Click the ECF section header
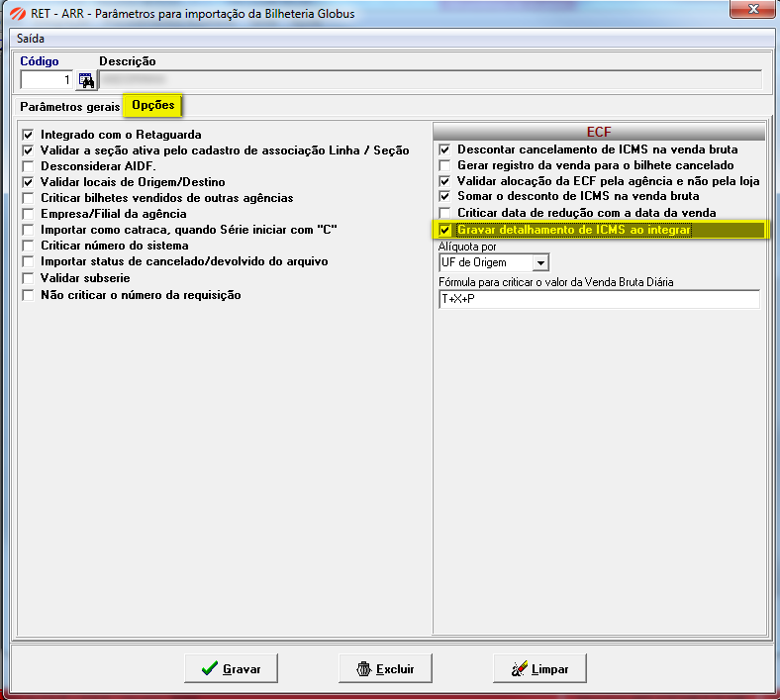The width and height of the screenshot is (780, 700). coord(599,132)
